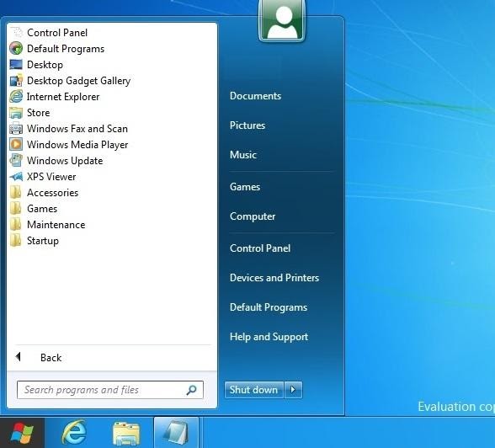Viewport: 495px width, 448px height.
Task: Click the Windows Update icon
Action: click(16, 160)
